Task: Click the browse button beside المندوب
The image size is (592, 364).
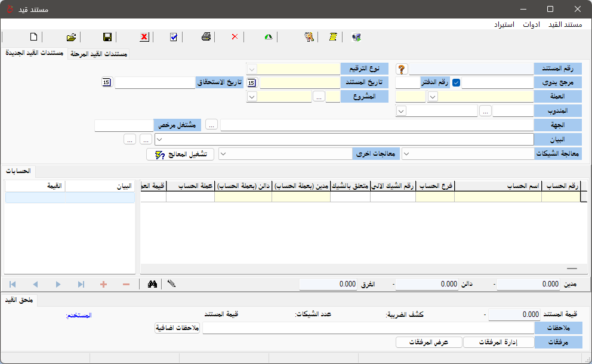Action: 485,111
